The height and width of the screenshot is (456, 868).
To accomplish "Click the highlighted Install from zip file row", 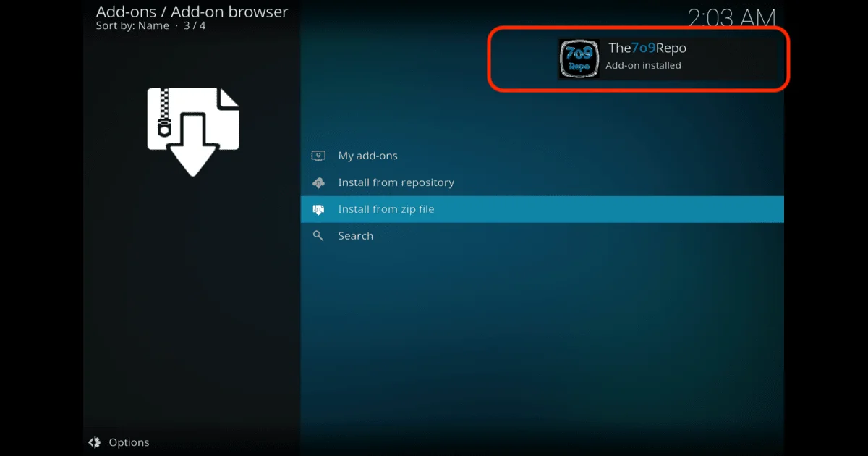I will [542, 208].
